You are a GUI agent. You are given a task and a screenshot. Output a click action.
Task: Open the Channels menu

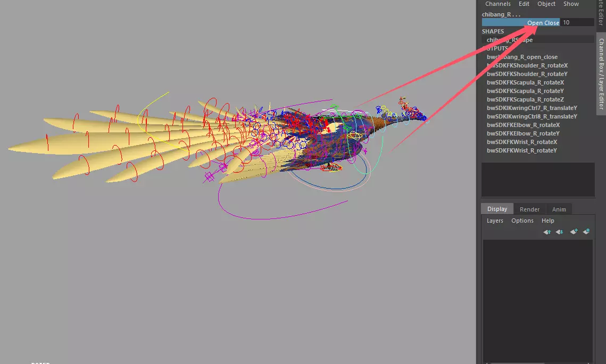click(498, 4)
